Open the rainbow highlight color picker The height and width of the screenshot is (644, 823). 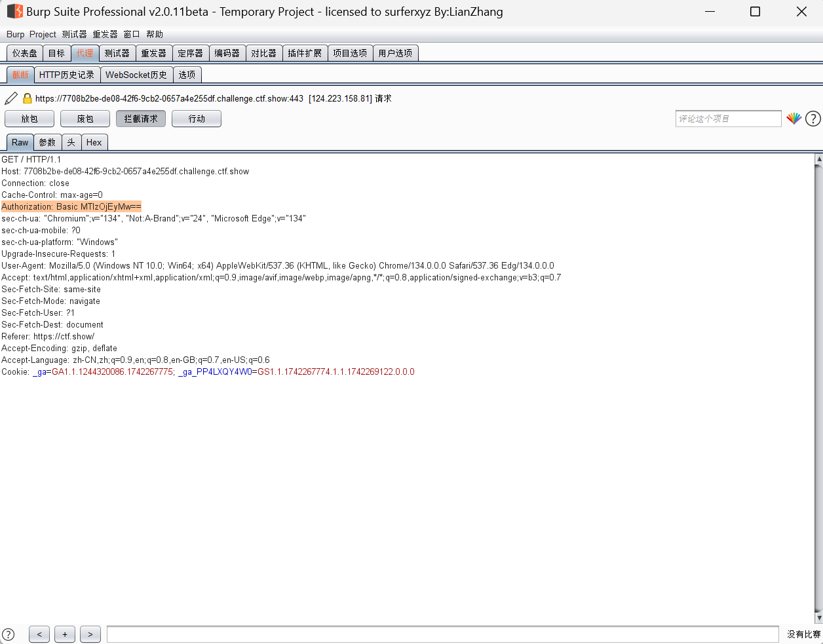794,119
